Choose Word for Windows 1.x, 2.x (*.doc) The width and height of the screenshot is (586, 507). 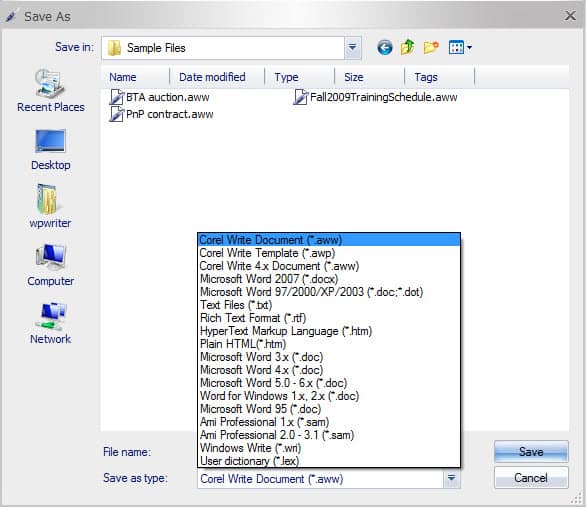coord(329,396)
